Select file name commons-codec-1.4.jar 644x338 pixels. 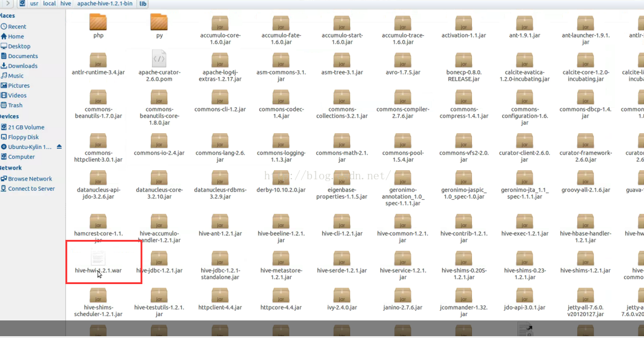pos(281,113)
